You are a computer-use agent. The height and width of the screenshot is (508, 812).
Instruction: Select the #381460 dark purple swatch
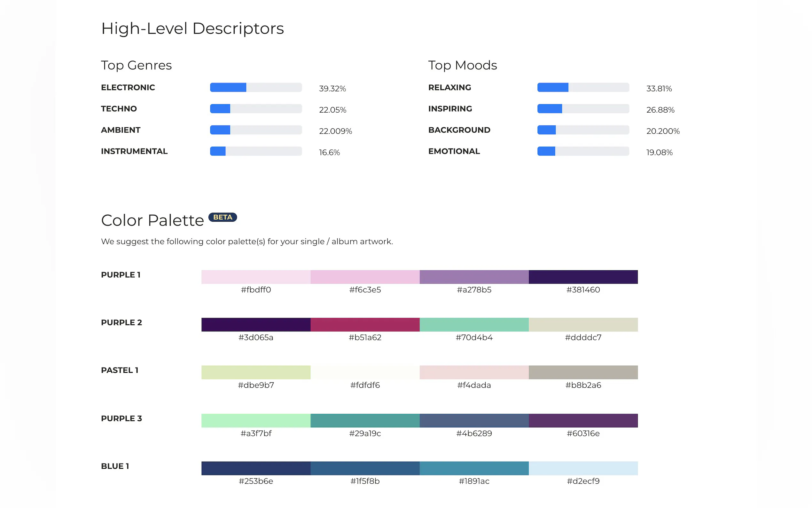click(x=583, y=277)
